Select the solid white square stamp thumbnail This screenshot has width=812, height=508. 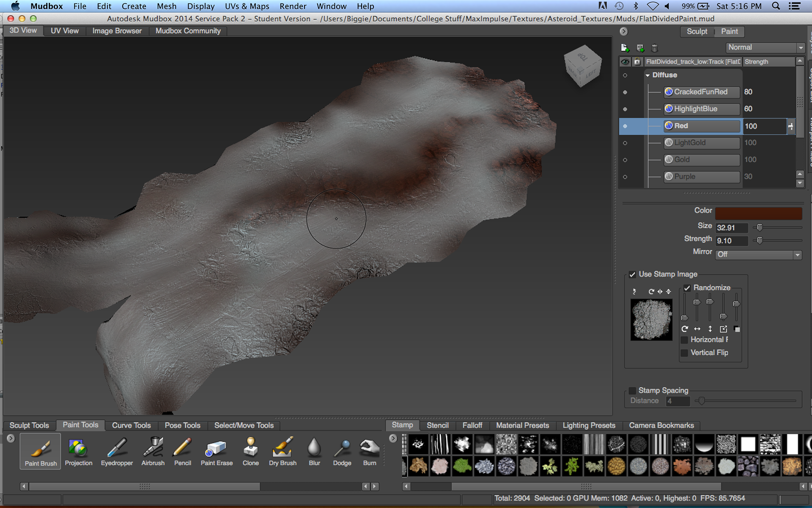(748, 444)
